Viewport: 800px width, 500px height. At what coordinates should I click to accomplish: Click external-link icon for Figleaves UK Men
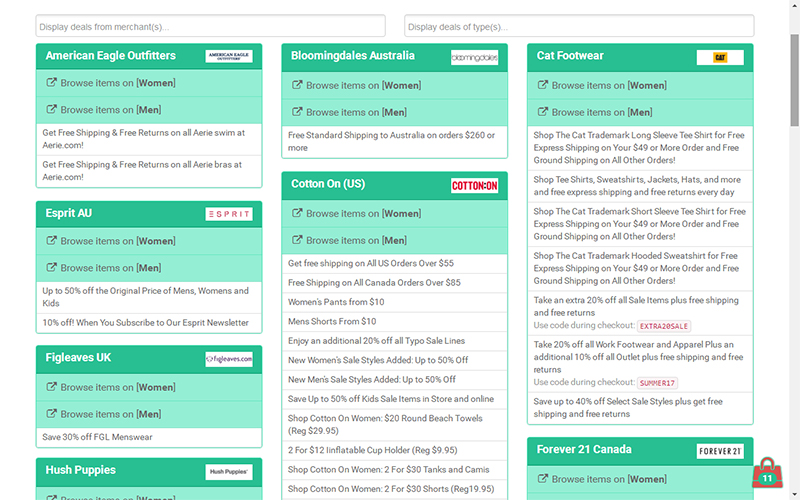52,414
